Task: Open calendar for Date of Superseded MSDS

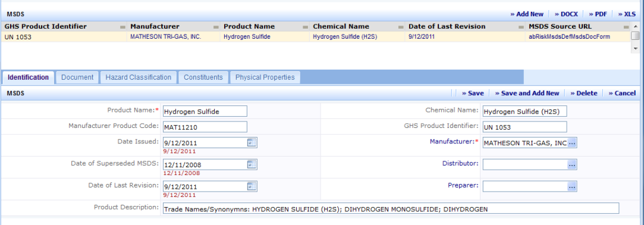Action: 252,164
